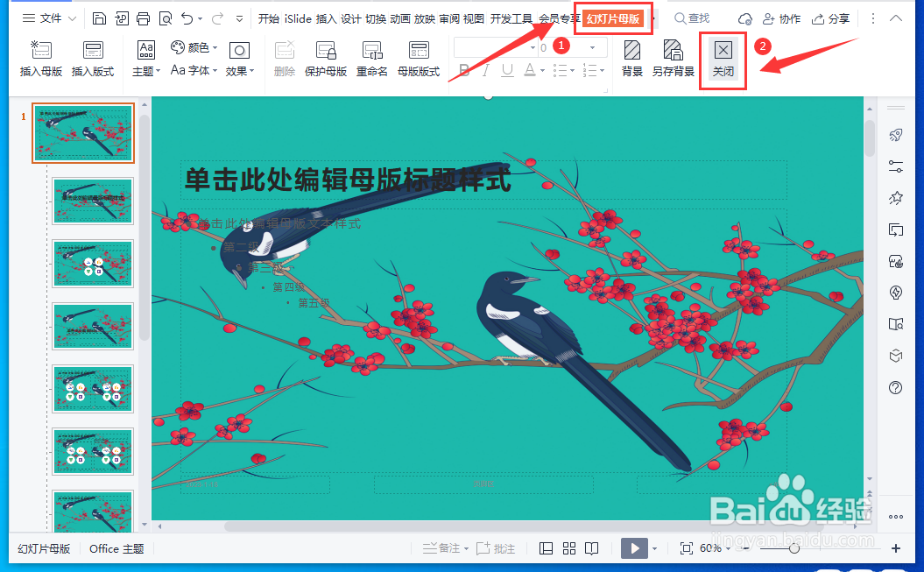The width and height of the screenshot is (924, 572).
Task: Click the 查找 search box
Action: (693, 19)
